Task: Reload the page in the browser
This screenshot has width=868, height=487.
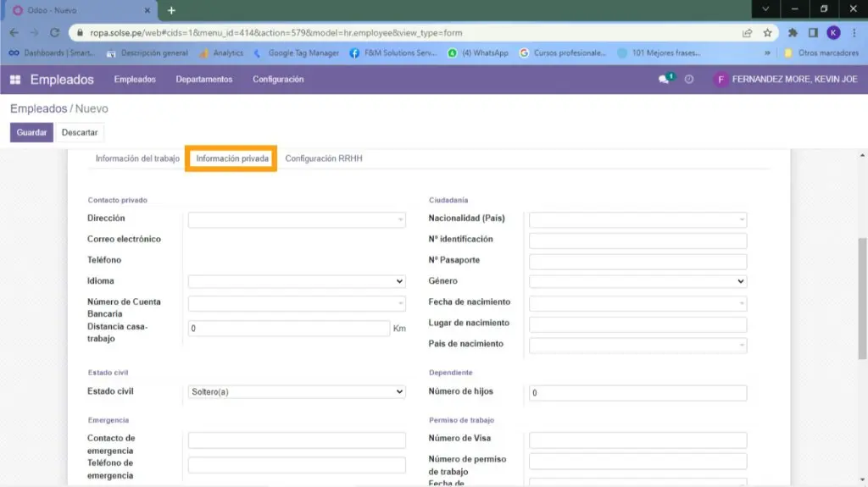Action: point(55,33)
